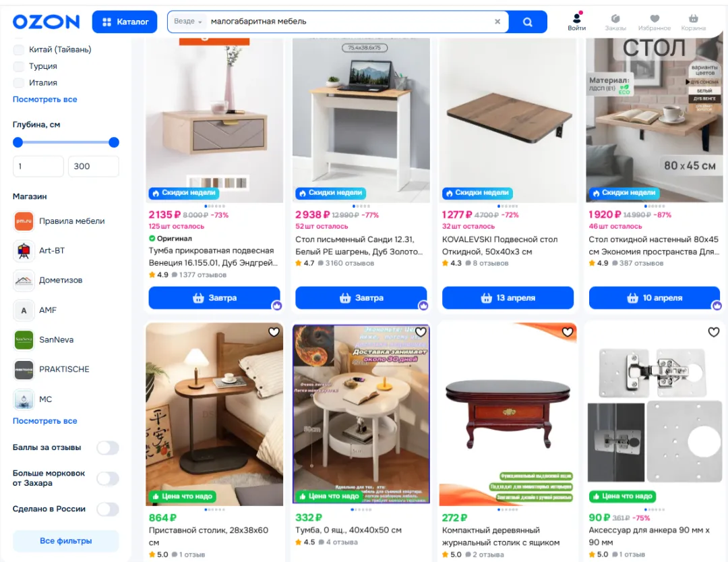The width and height of the screenshot is (728, 562).
Task: Expand countries list via Посмотреть все
Action: [44, 99]
